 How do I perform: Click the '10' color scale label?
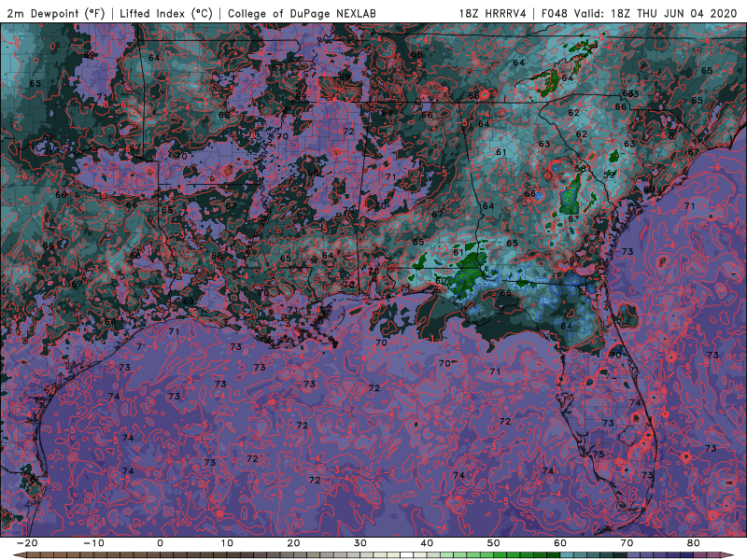click(x=227, y=543)
